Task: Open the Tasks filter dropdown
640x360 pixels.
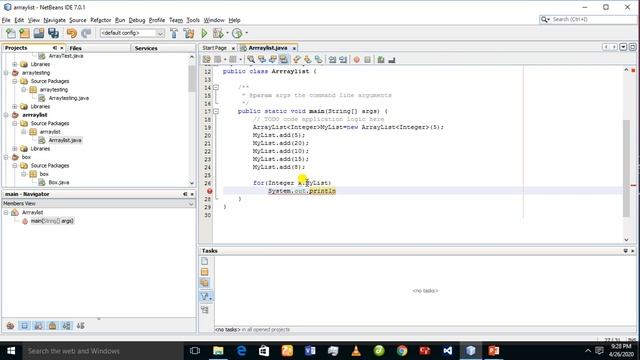Action: (x=206, y=297)
